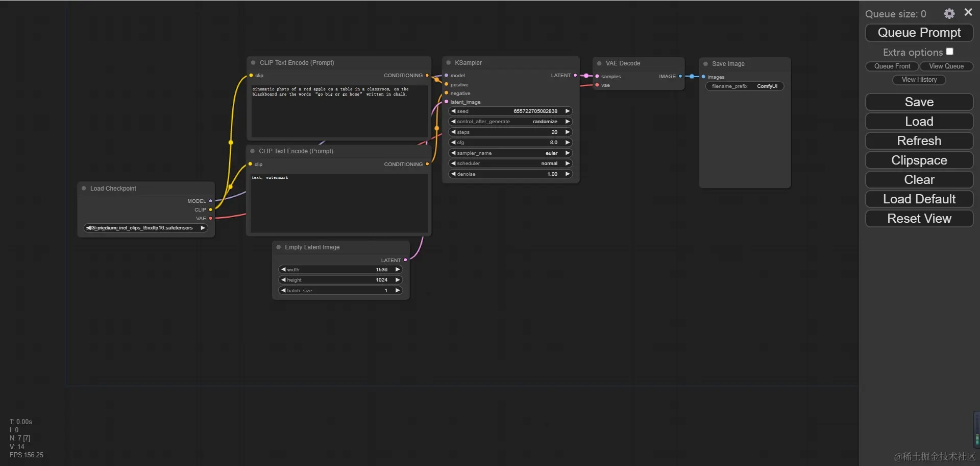Image resolution: width=980 pixels, height=466 pixels.
Task: Edit the filename_prefix field in Save Image
Action: (745, 86)
